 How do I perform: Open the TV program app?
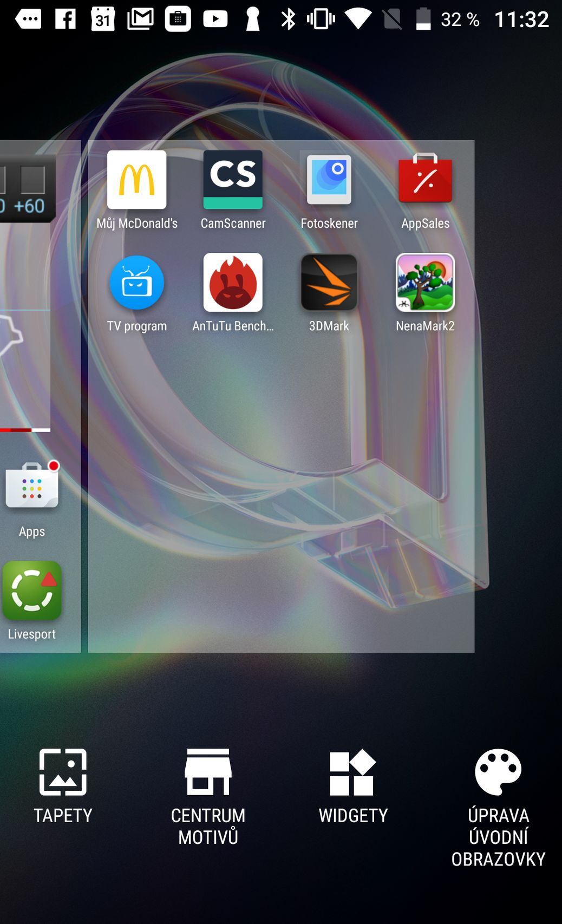(136, 283)
